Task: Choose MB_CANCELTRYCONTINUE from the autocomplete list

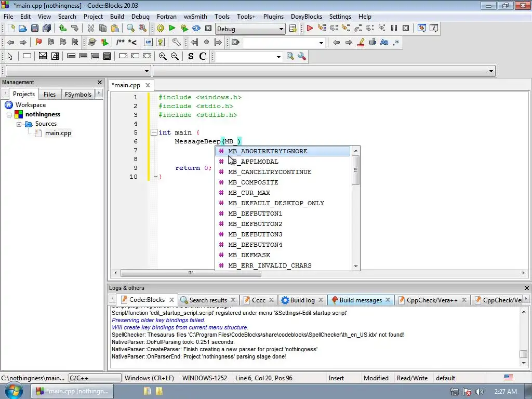Action: (283, 172)
